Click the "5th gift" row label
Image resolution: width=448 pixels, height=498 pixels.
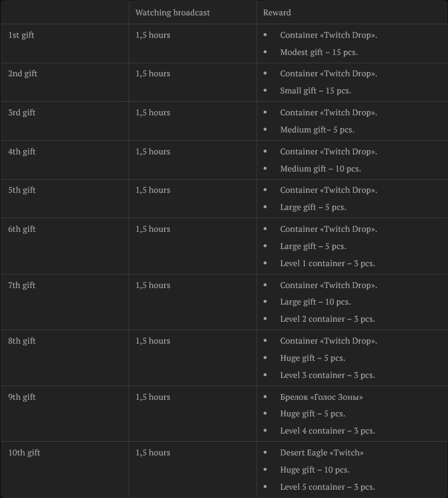[22, 190]
